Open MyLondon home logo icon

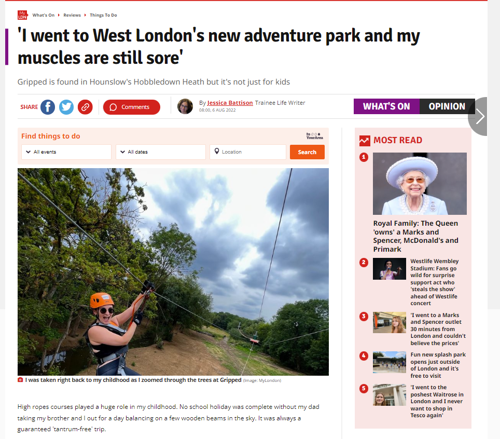(x=22, y=15)
